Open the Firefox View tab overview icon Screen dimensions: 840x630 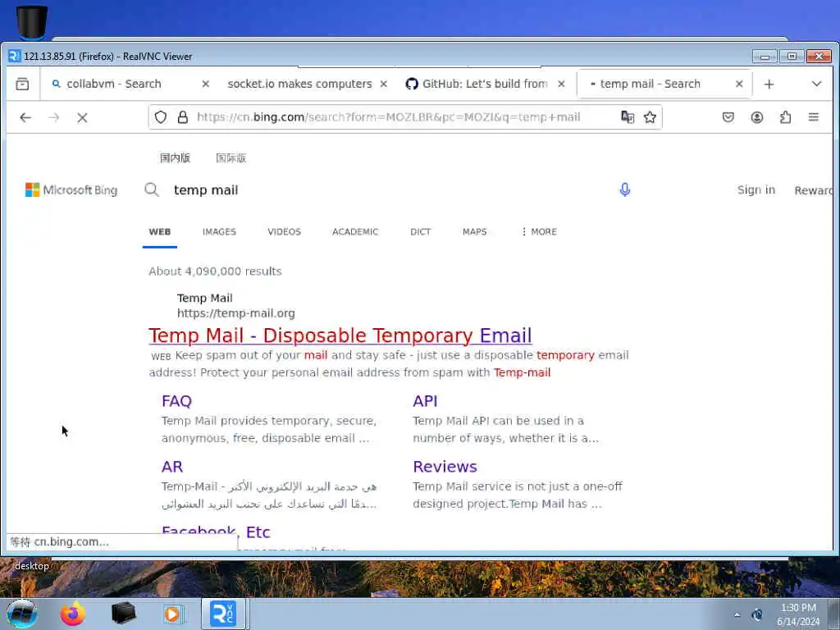pos(22,84)
